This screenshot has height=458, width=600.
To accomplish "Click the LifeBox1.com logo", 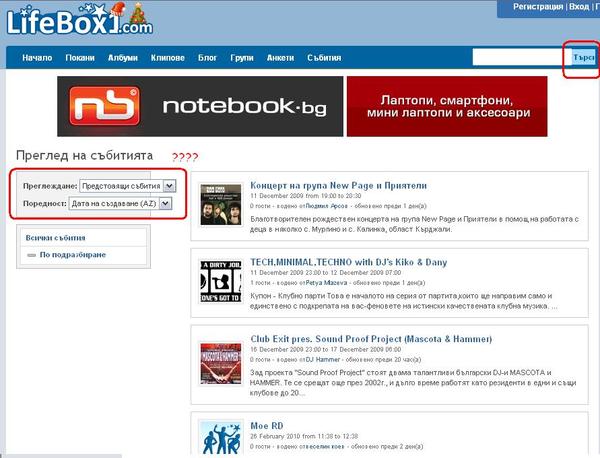I will [80, 20].
